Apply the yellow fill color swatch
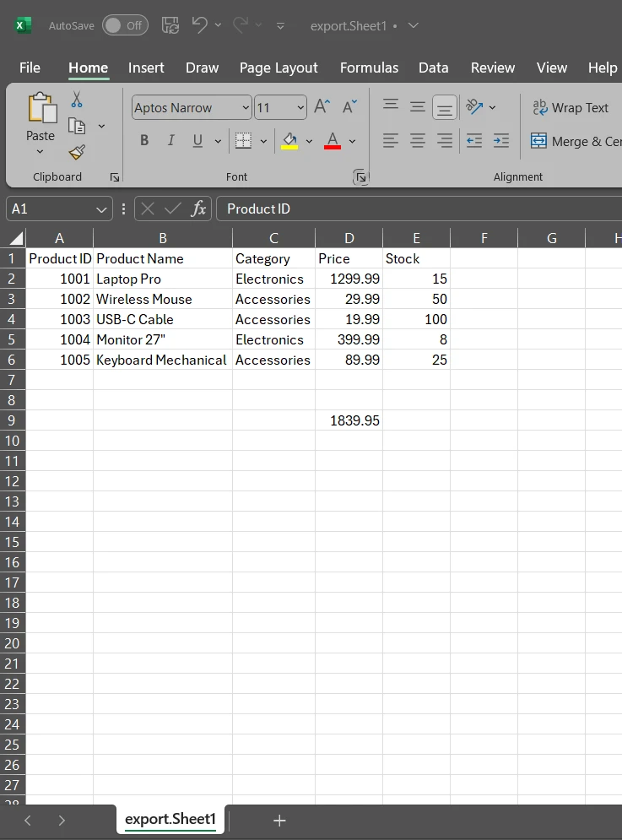Viewport: 622px width, 840px height. point(289,141)
